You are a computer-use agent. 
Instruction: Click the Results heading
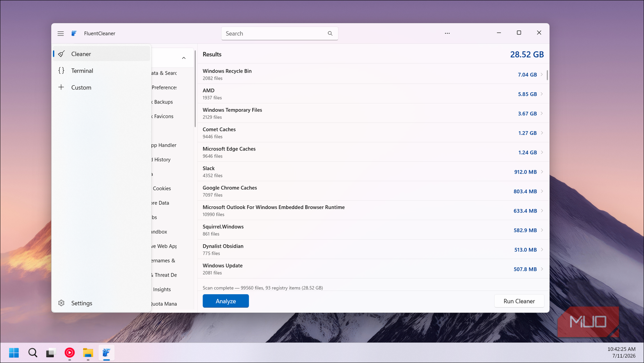point(212,54)
